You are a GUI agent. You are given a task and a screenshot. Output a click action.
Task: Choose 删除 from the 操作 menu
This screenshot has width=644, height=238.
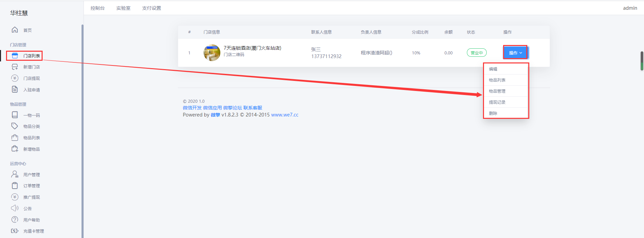506,113
